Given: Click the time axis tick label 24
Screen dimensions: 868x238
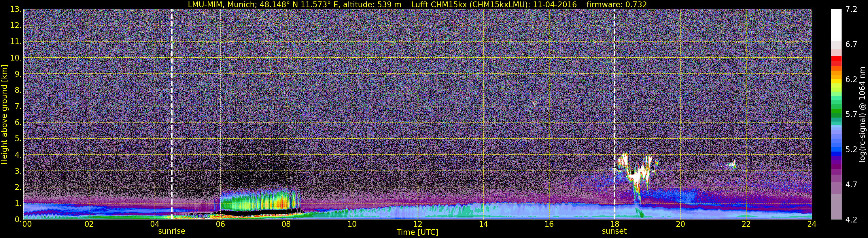Looking at the screenshot, I should tap(812, 224).
